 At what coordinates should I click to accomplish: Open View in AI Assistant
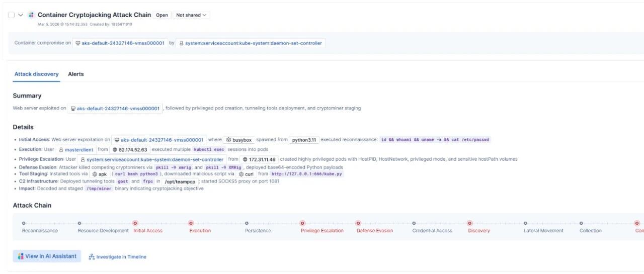coord(47,256)
